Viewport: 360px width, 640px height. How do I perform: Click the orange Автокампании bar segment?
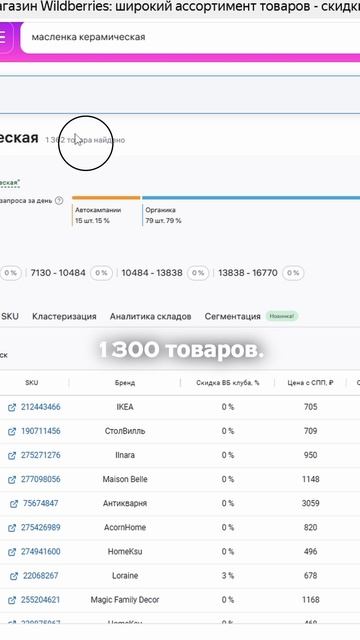[106, 198]
